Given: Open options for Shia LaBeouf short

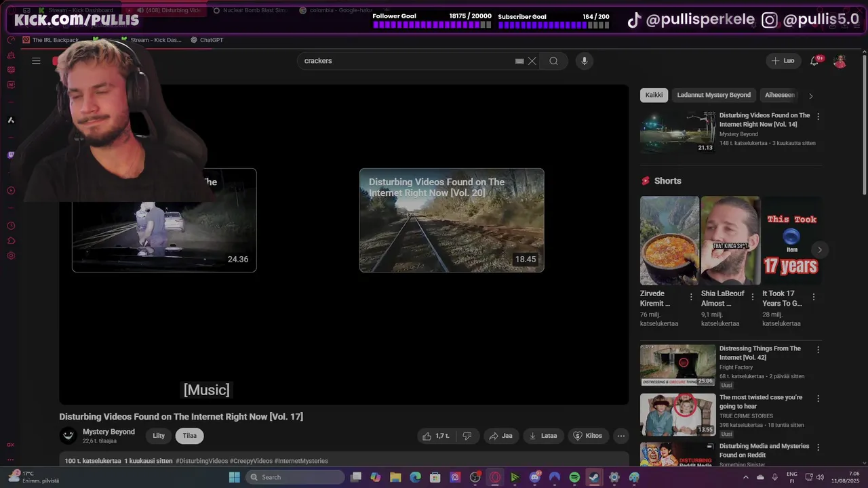Looking at the screenshot, I should [752, 297].
